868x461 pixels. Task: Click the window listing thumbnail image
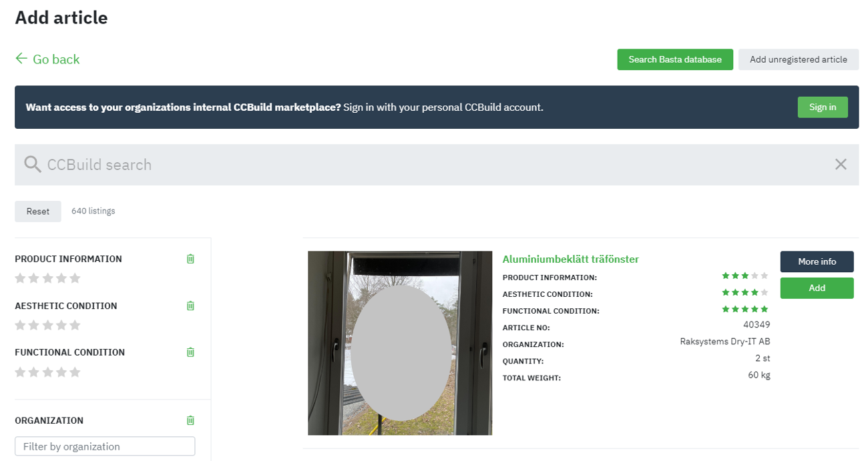point(400,343)
